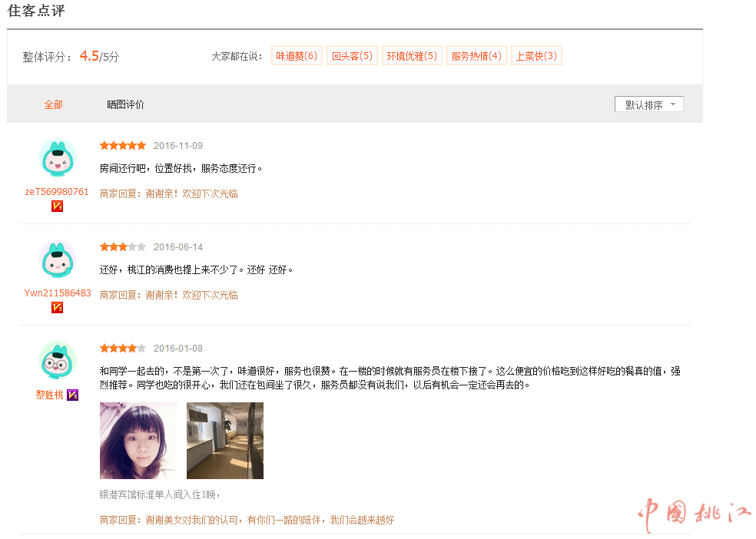Click the 大家都在说 label

click(237, 56)
